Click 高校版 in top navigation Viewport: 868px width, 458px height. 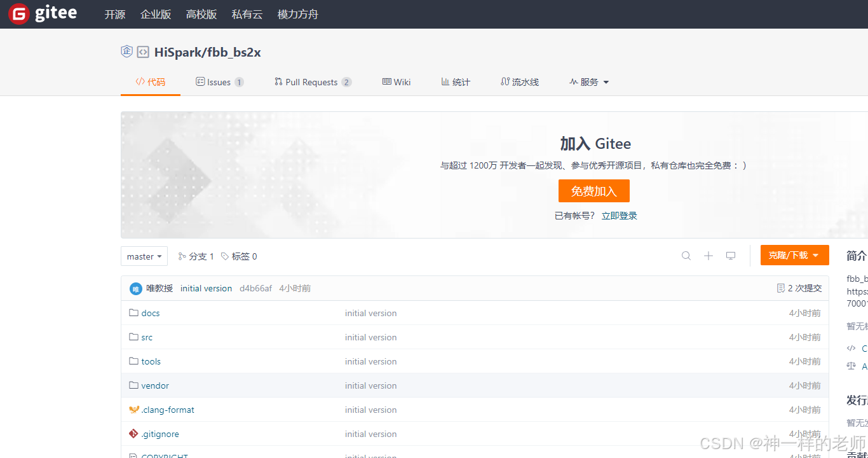click(x=201, y=14)
